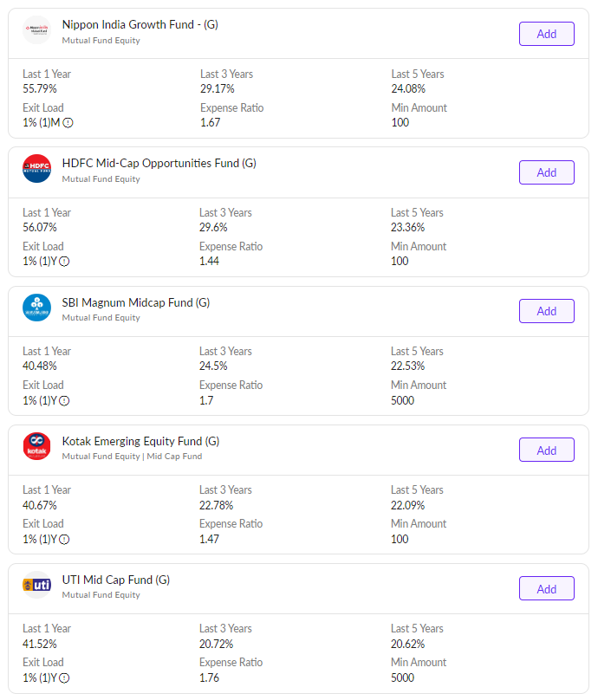Add SBI Magnum Midcap Fund
This screenshot has height=700, width=598.
(546, 311)
